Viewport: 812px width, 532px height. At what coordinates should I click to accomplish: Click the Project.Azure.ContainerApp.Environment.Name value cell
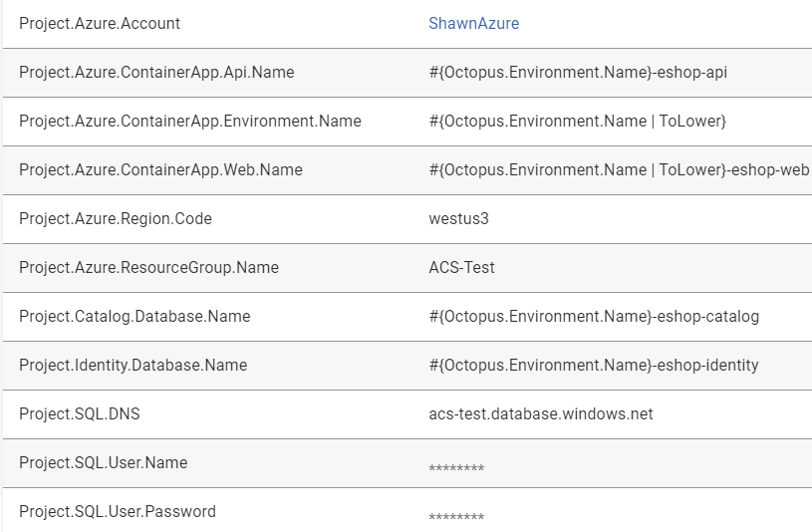point(577,121)
